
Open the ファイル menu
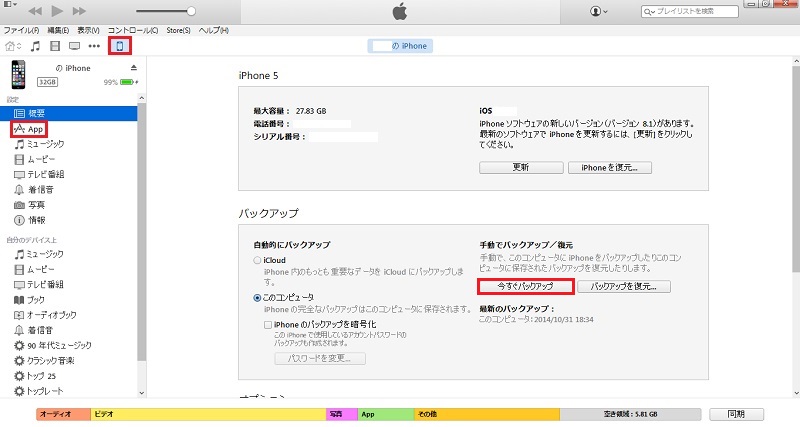[x=21, y=30]
